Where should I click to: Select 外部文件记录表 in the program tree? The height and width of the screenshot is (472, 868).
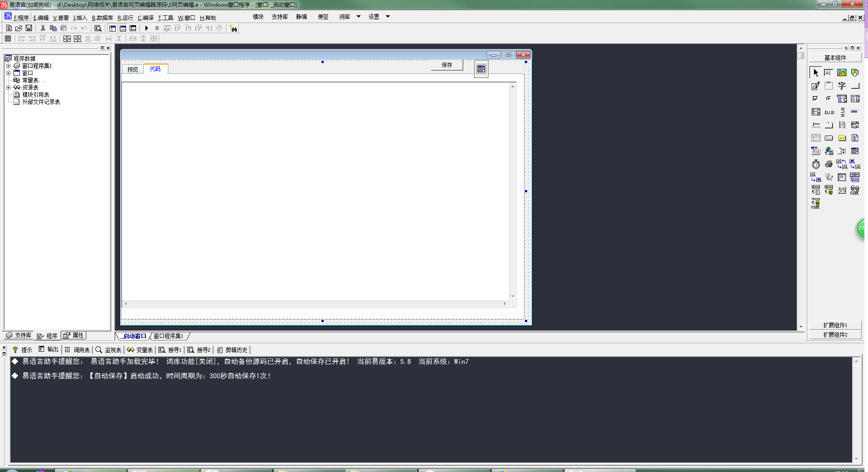pyautogui.click(x=41, y=102)
